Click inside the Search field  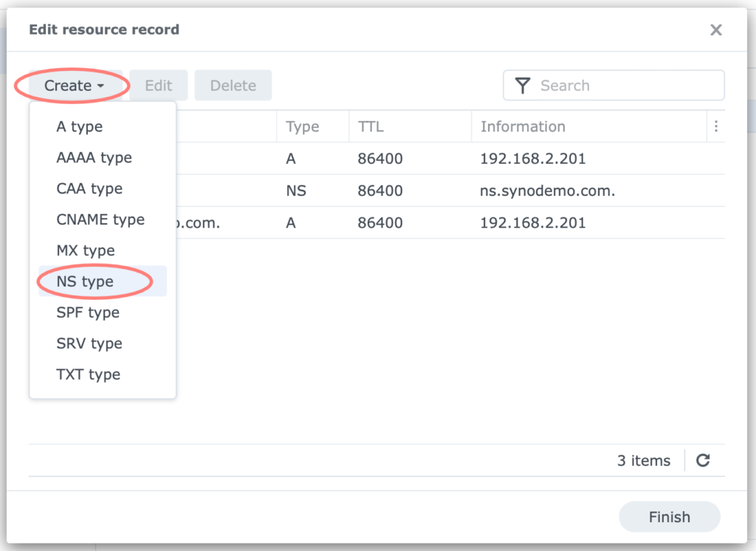(x=620, y=85)
